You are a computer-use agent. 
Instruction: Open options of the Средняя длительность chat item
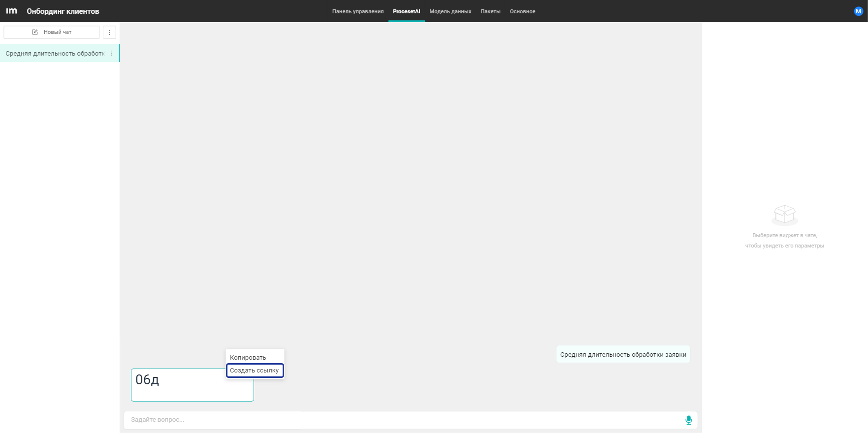click(112, 53)
